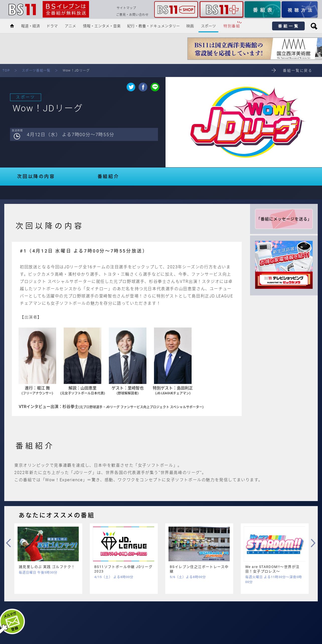
Task: Return to program list via arrow link
Action: pyautogui.click(x=292, y=70)
